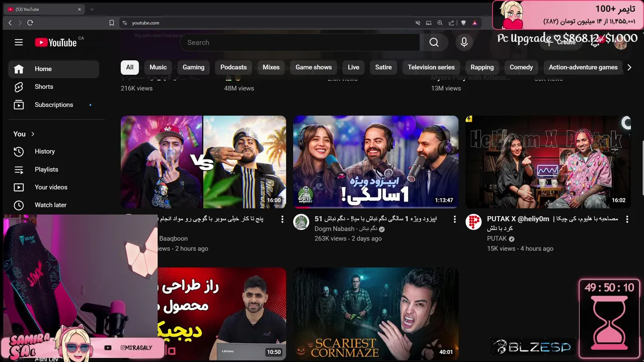Open Brave Rewards triangle icon
This screenshot has height=362, width=644.
pos(474,23)
